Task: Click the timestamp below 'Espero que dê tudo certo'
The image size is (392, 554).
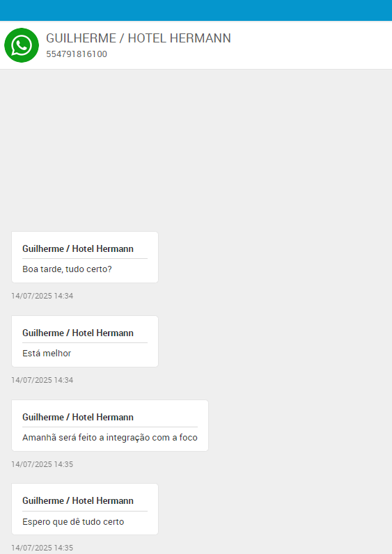Action: tap(42, 548)
